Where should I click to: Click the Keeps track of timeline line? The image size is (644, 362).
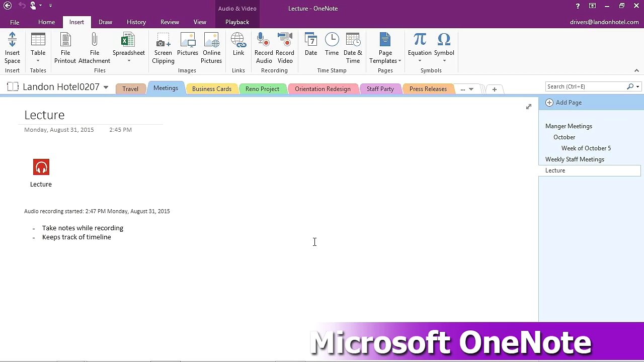76,237
